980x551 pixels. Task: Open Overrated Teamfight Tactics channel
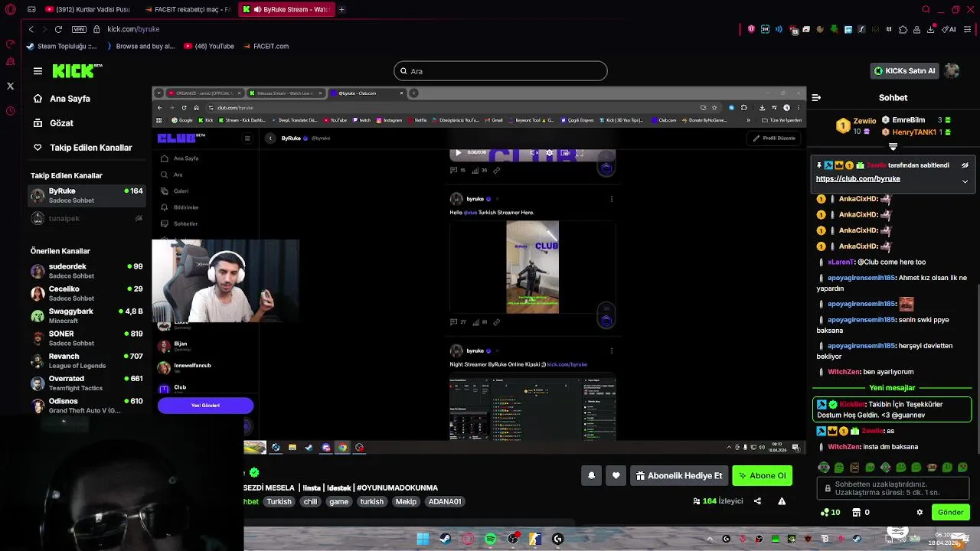87,383
